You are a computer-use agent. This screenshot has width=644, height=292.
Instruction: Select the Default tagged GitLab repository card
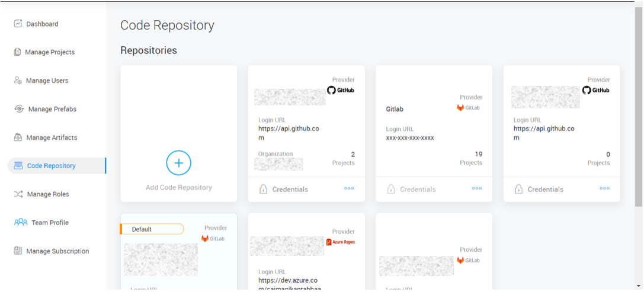(x=178, y=255)
